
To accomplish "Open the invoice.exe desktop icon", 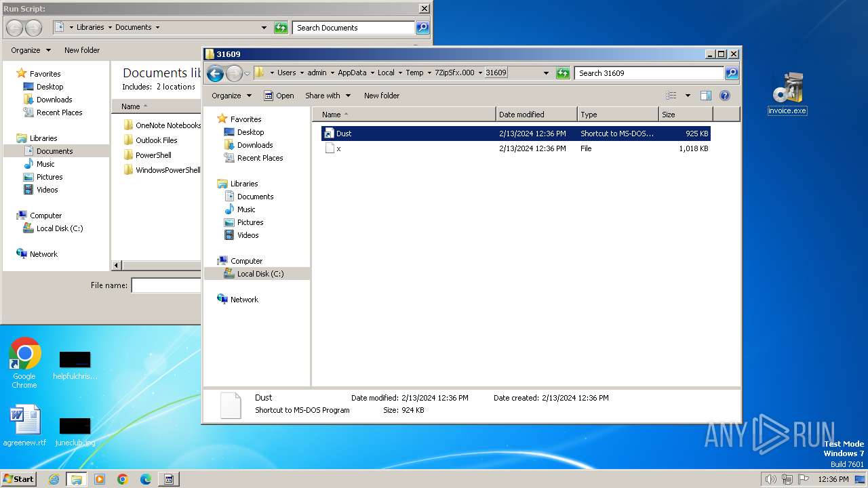I will (x=787, y=94).
